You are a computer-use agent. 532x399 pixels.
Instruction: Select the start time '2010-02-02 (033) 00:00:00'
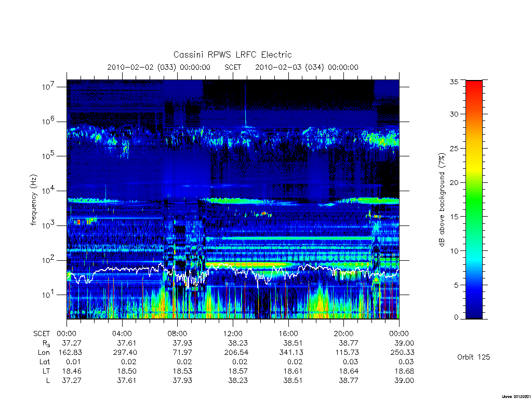(159, 67)
